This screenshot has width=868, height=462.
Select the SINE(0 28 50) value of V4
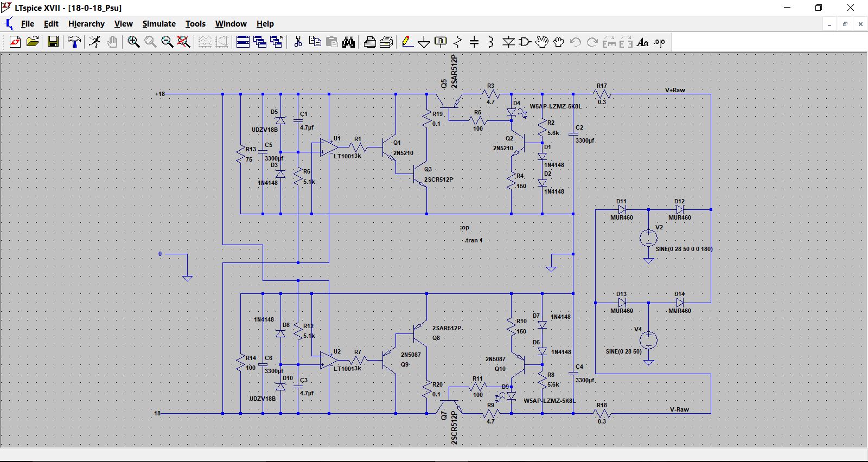pyautogui.click(x=624, y=351)
